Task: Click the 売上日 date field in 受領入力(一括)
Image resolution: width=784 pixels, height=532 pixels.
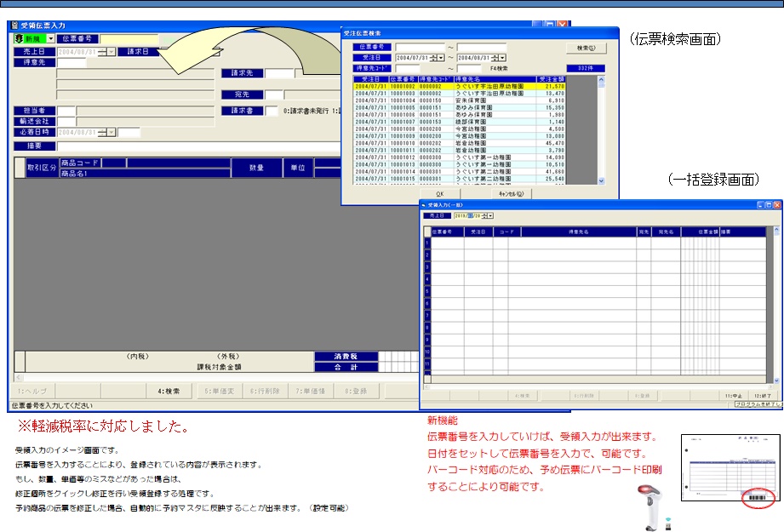Action: point(467,216)
